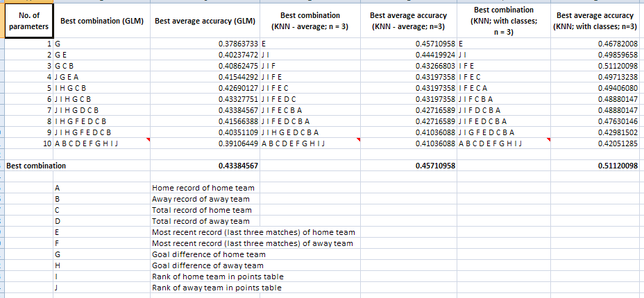
Task: Click legend text 'Total record of home team'
Action: pyautogui.click(x=202, y=210)
